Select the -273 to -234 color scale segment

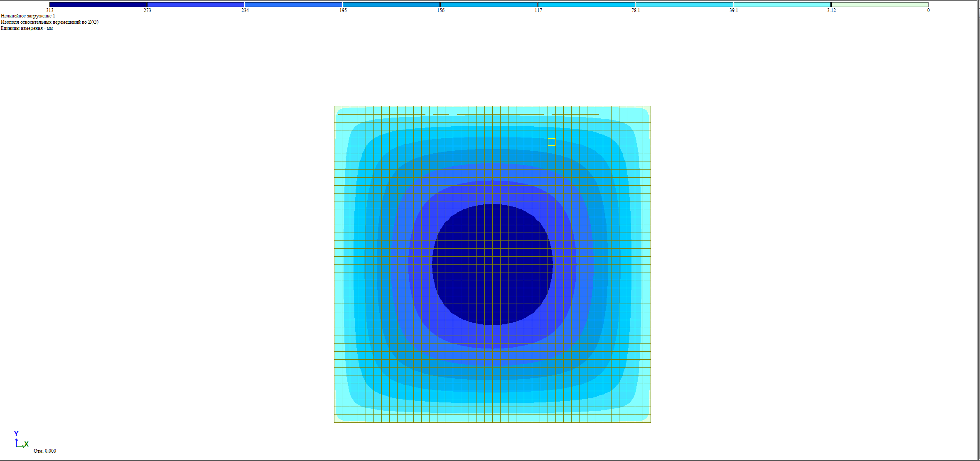pyautogui.click(x=196, y=5)
